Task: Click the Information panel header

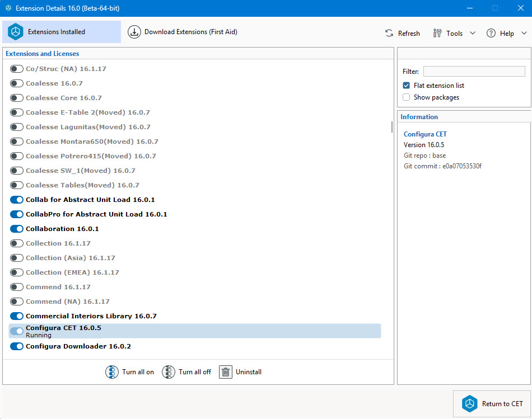Action: (x=419, y=117)
